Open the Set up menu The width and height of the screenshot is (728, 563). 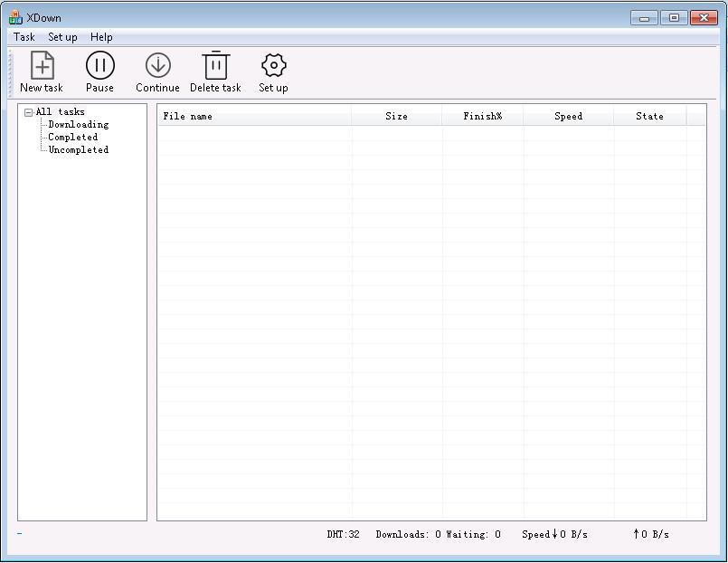[61, 37]
